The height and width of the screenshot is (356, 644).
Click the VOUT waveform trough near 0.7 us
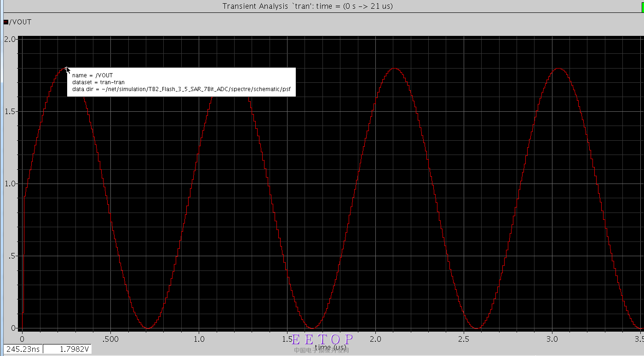click(147, 327)
